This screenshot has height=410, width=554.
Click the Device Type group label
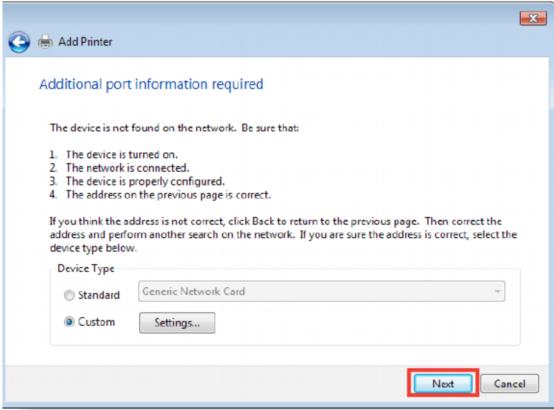point(86,269)
